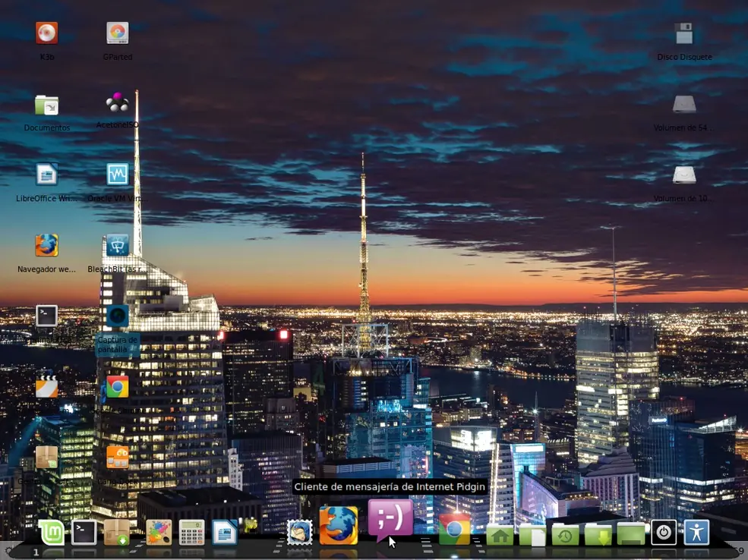748x560 pixels.
Task: Open the downloads folder in the dock
Action: click(x=598, y=533)
